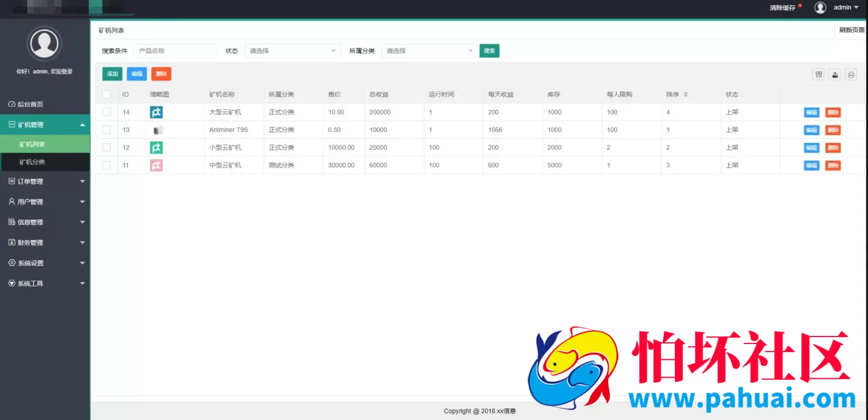This screenshot has height=420, width=868.
Task: Click the large profile avatar in the sidebar
Action: click(44, 43)
